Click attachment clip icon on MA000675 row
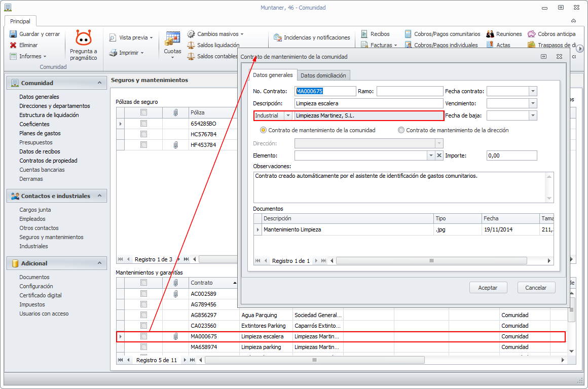588x389 pixels. 175,336
